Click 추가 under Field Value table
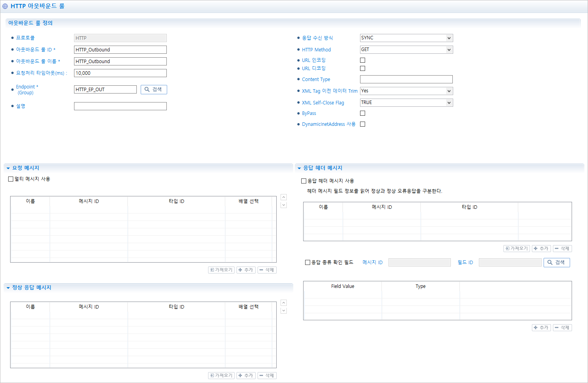Viewport: 588px width, 383px height. pos(541,328)
